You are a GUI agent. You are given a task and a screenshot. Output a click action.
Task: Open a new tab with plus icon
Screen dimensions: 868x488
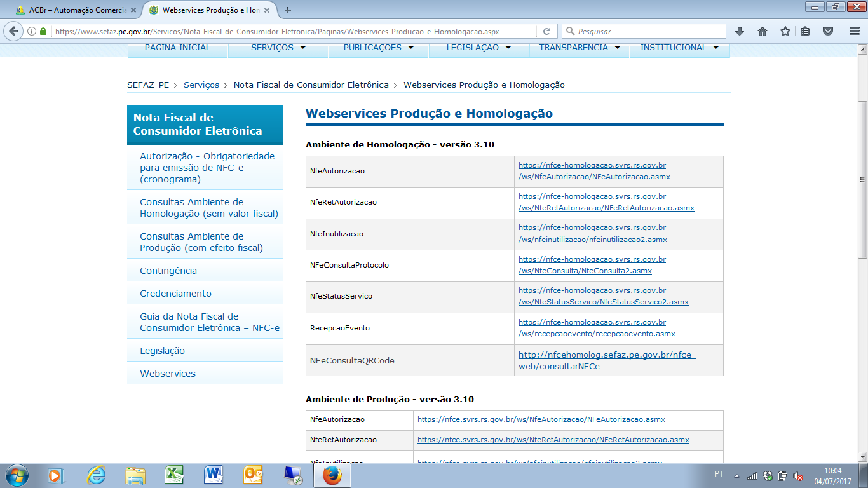click(x=288, y=10)
